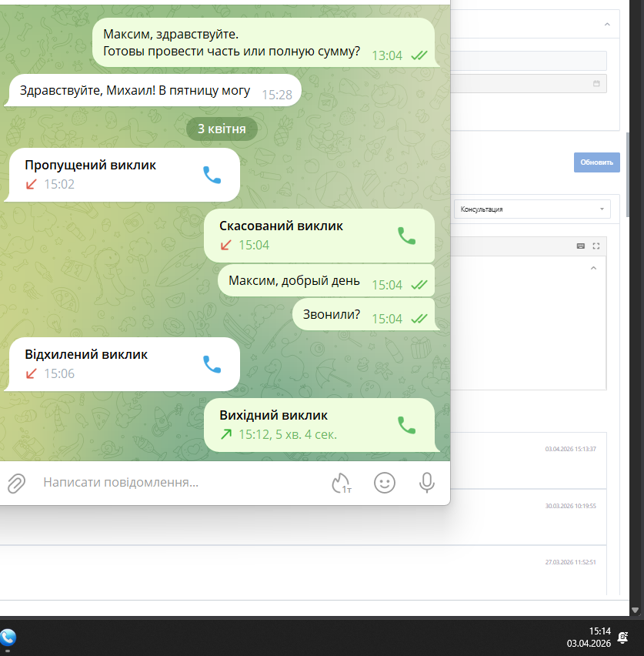The width and height of the screenshot is (644, 656).
Task: Open notification bell in system tray
Action: coord(622,638)
